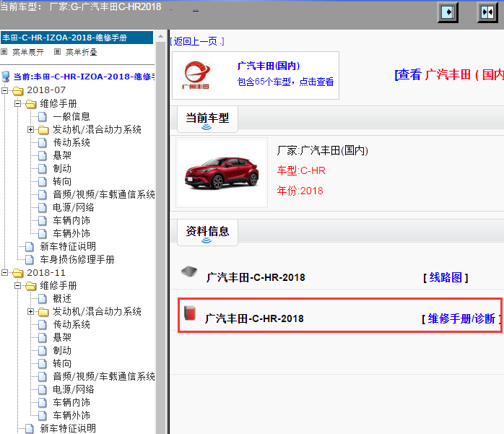Open 制动 under 2018-07
Viewport: 504px width, 434px height.
coord(62,168)
